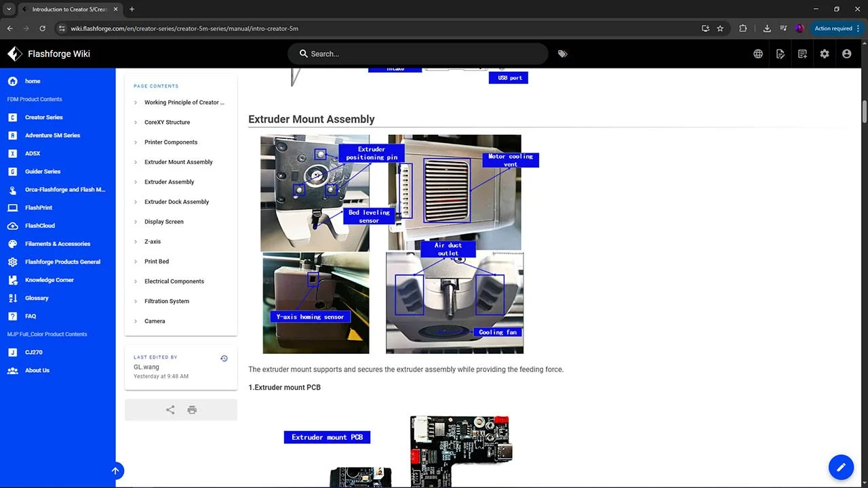This screenshot has width=868, height=488.
Task: Click the Glossary sort icon
Action: pos(12,298)
